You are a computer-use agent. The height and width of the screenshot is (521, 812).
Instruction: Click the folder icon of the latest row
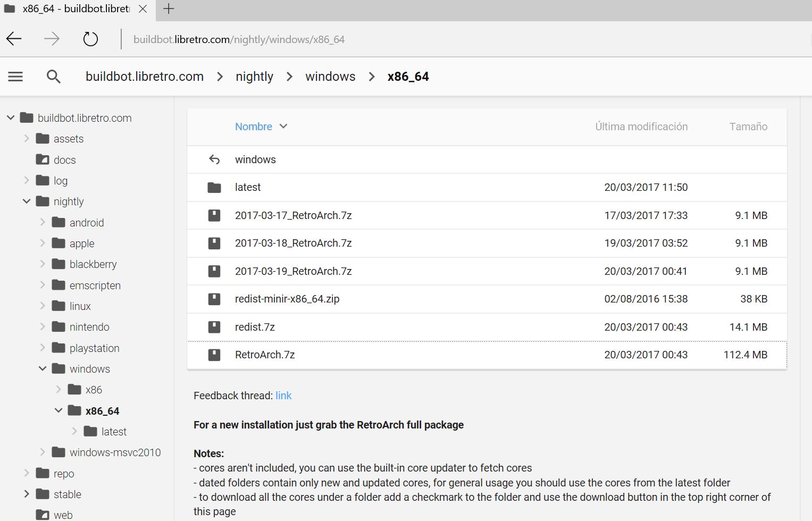(214, 187)
